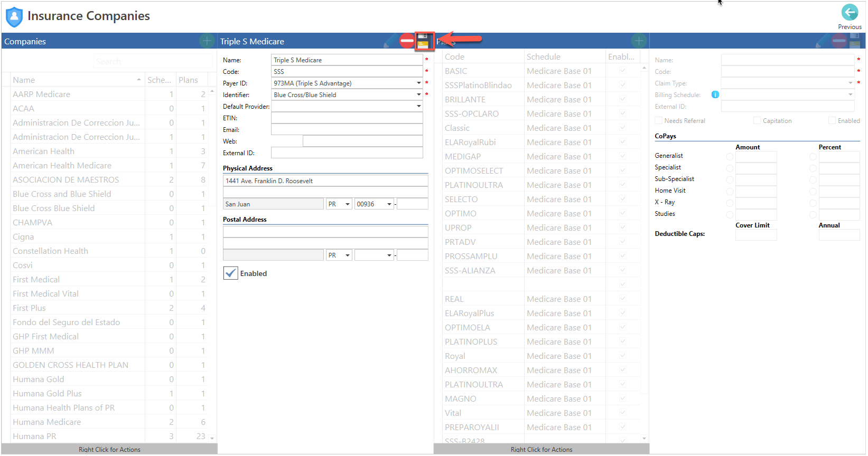Select the PREPAROYALII plan row
868x456 pixels.
coord(541,427)
